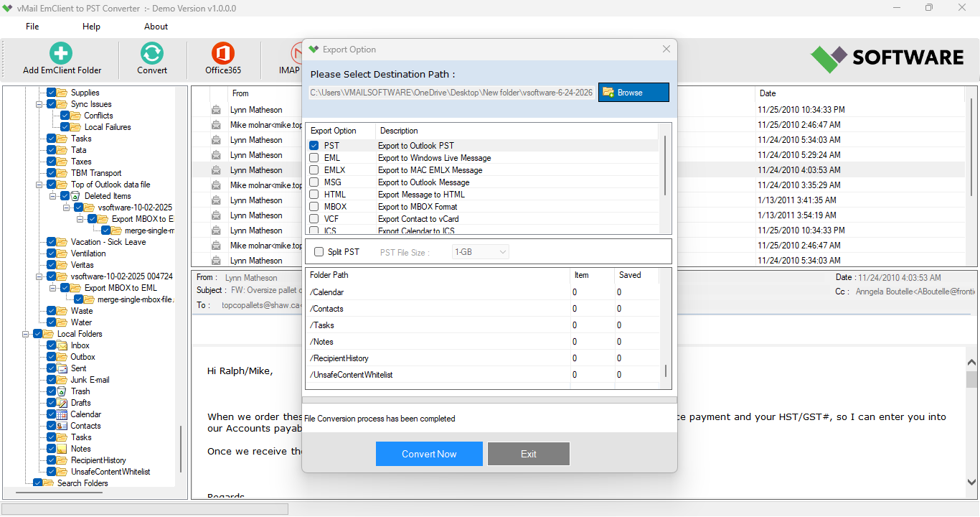980x517 pixels.
Task: Click the Add EmClient Folder plus icon
Action: tap(61, 53)
